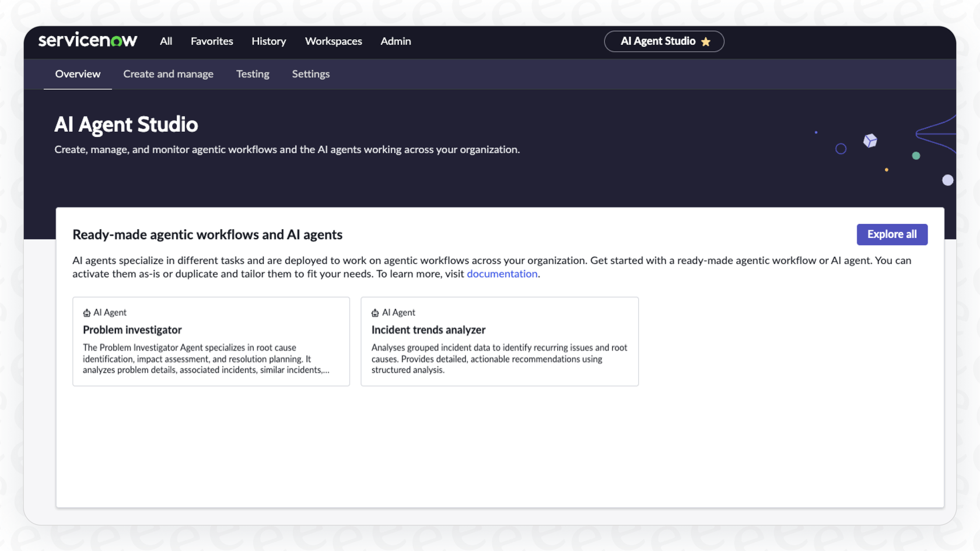Open the Testing tab

[253, 74]
